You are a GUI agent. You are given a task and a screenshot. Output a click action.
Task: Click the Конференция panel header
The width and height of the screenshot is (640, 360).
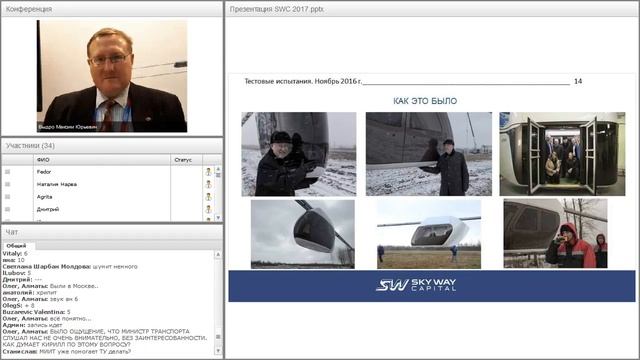pyautogui.click(x=112, y=9)
